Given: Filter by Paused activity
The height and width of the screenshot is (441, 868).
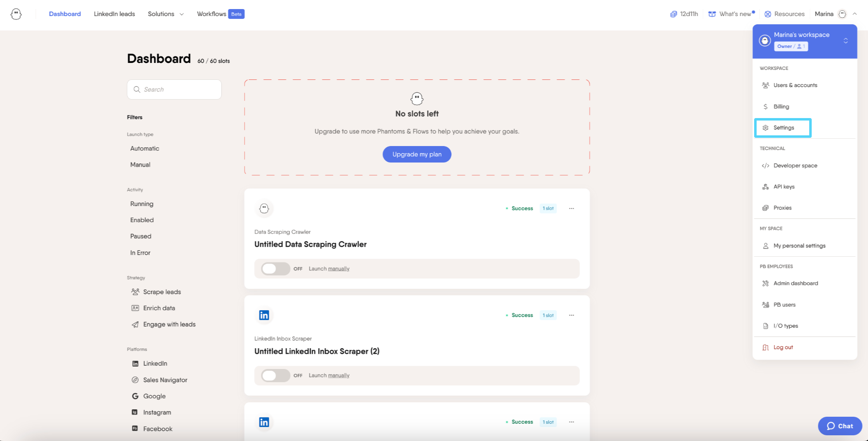Looking at the screenshot, I should (x=141, y=237).
